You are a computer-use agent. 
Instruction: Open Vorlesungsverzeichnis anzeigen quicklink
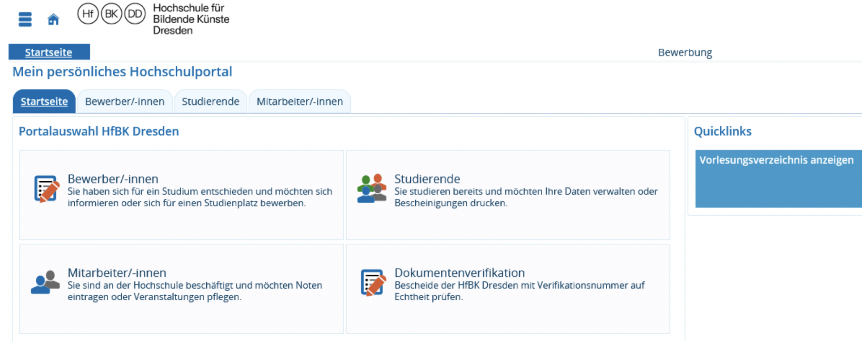[776, 160]
